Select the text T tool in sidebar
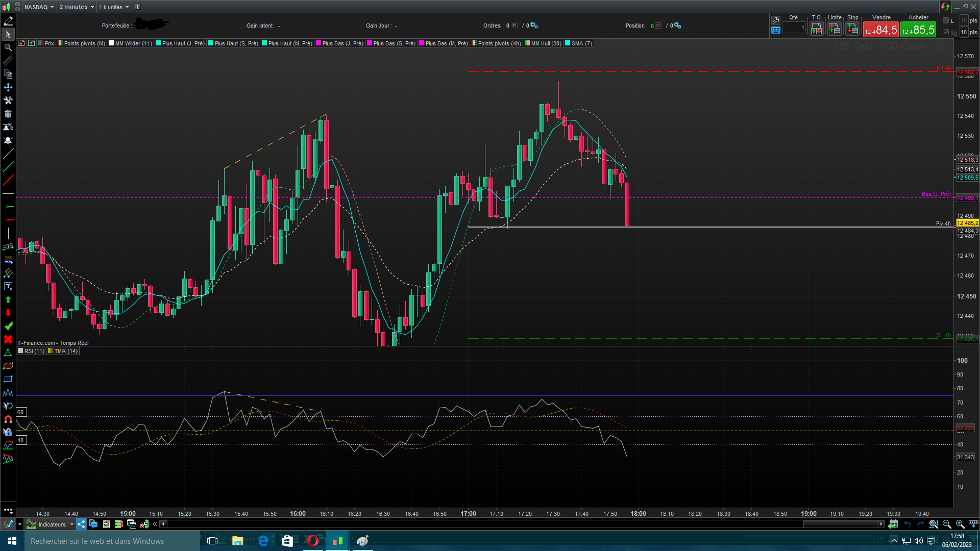Image resolution: width=980 pixels, height=551 pixels. (x=8, y=286)
